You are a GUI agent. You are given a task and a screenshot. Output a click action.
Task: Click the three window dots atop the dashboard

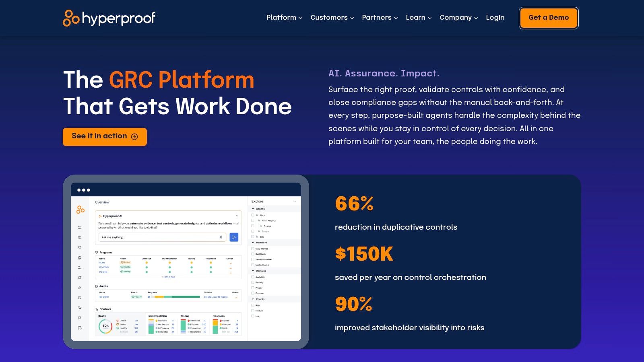(x=84, y=190)
